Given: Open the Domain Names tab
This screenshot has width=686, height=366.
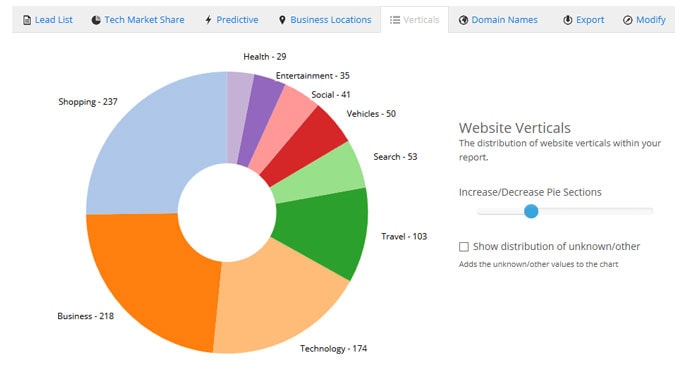Looking at the screenshot, I should 498,20.
